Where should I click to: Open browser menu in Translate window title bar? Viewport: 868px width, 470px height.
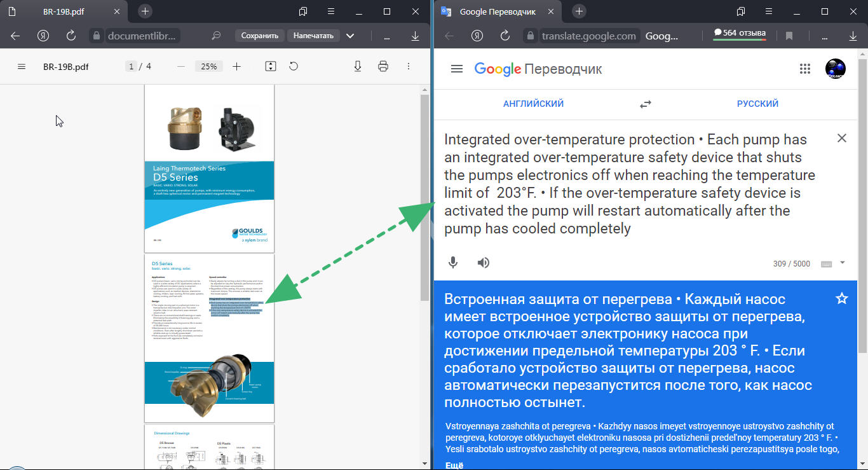coord(769,11)
